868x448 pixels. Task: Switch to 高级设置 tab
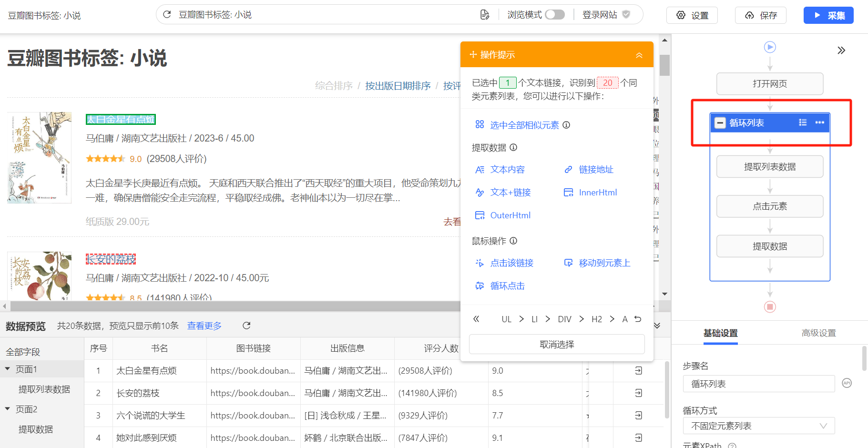[819, 333]
